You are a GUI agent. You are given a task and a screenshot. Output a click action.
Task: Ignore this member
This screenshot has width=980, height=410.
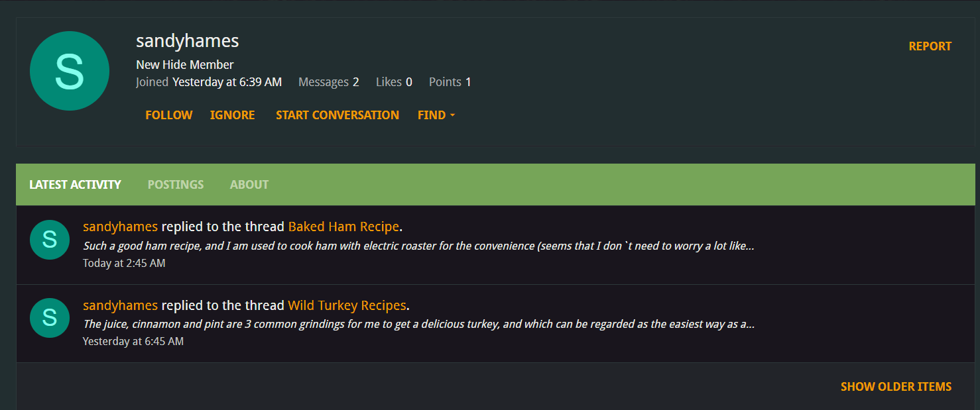point(233,115)
